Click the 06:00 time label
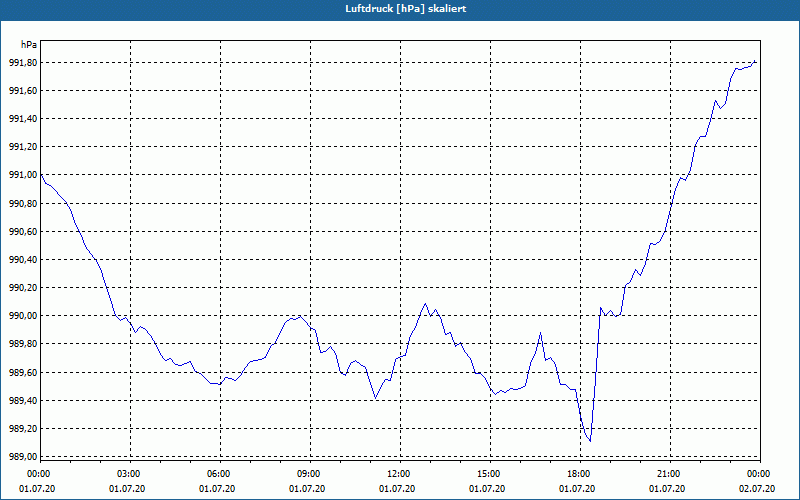Image resolution: width=800 pixels, height=500 pixels. coord(220,474)
